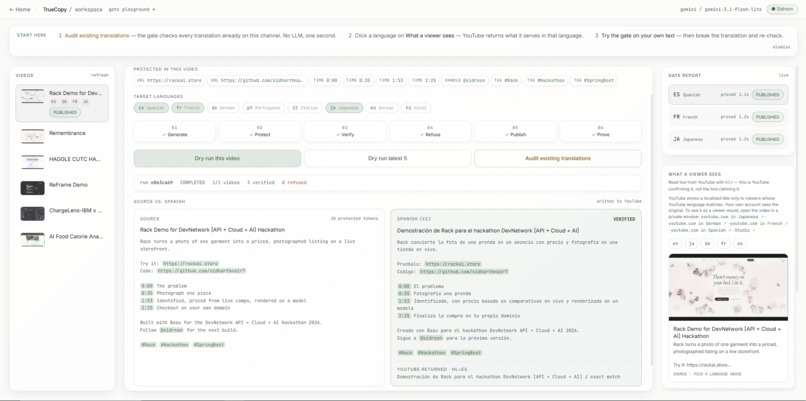Click the TIME 2:25 token chip
The height and width of the screenshot is (401, 806).
(x=423, y=80)
